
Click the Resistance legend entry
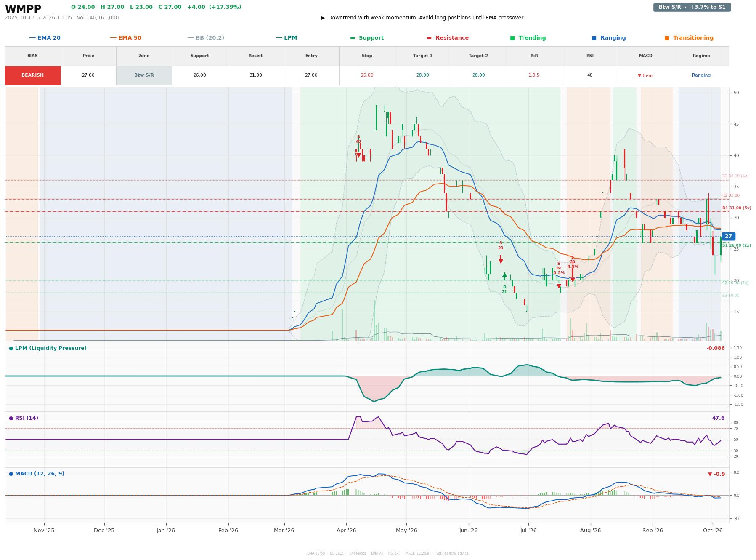[448, 38]
